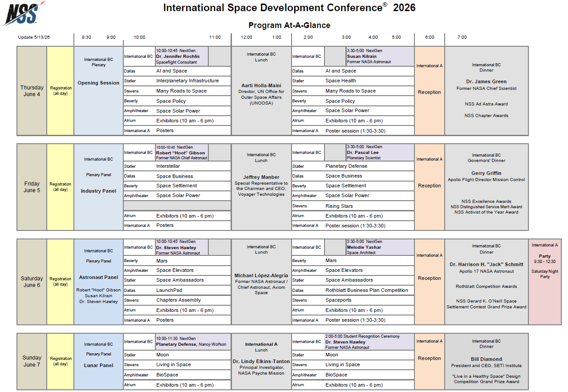The height and width of the screenshot is (392, 568).
Task: Select NSS Activist of the Year Award
Action: 487,212
